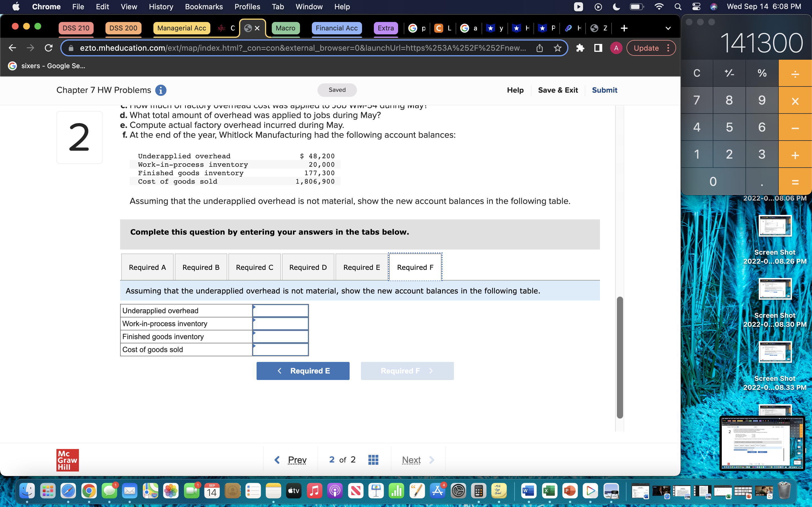
Task: Select the Required B tab
Action: [x=201, y=267]
